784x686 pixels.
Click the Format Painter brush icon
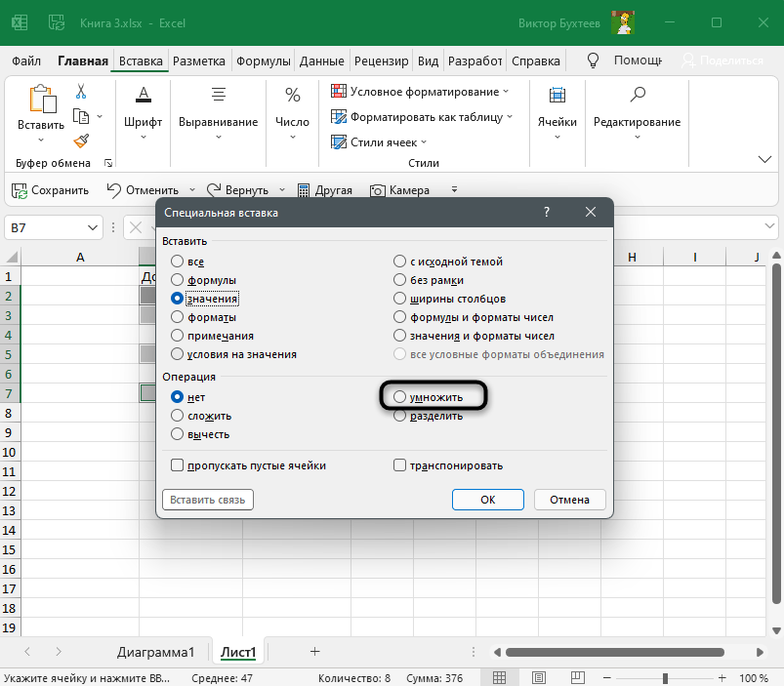click(81, 141)
